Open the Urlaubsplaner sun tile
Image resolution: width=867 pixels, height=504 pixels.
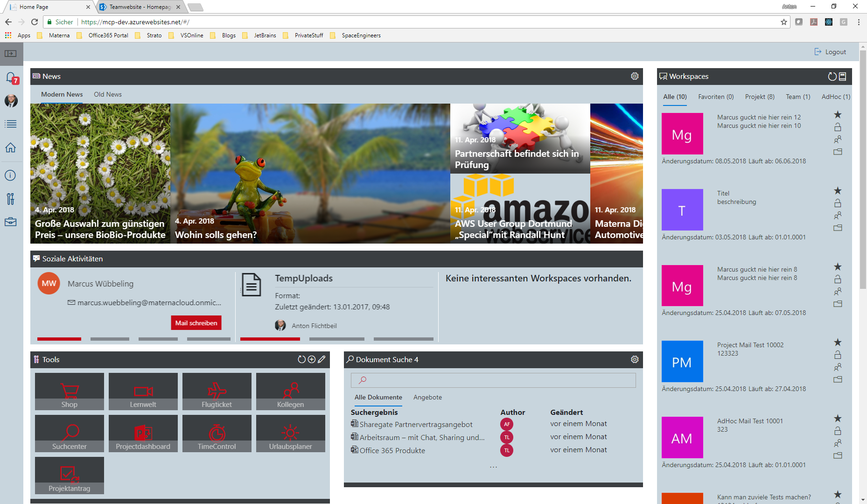[290, 433]
